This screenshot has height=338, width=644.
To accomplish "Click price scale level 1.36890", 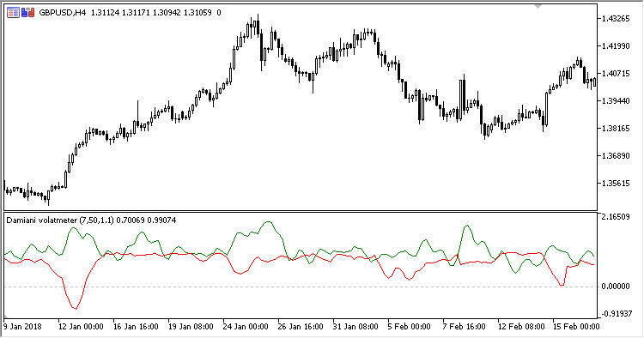I will click(616, 156).
